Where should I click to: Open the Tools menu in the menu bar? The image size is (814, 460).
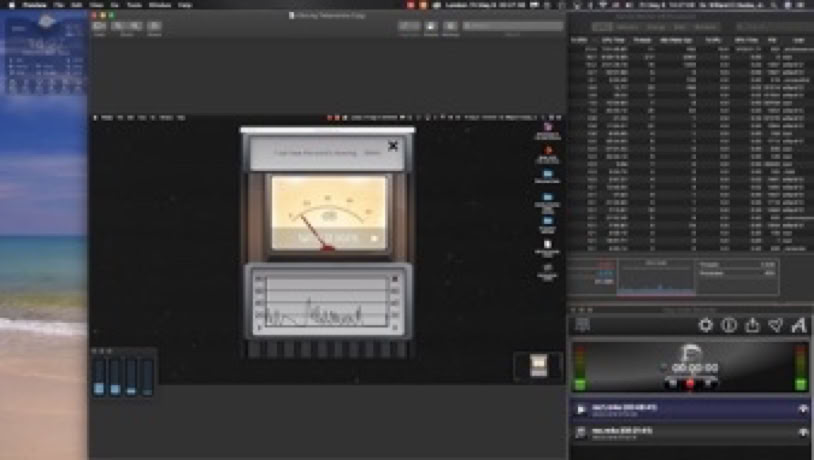(x=133, y=5)
